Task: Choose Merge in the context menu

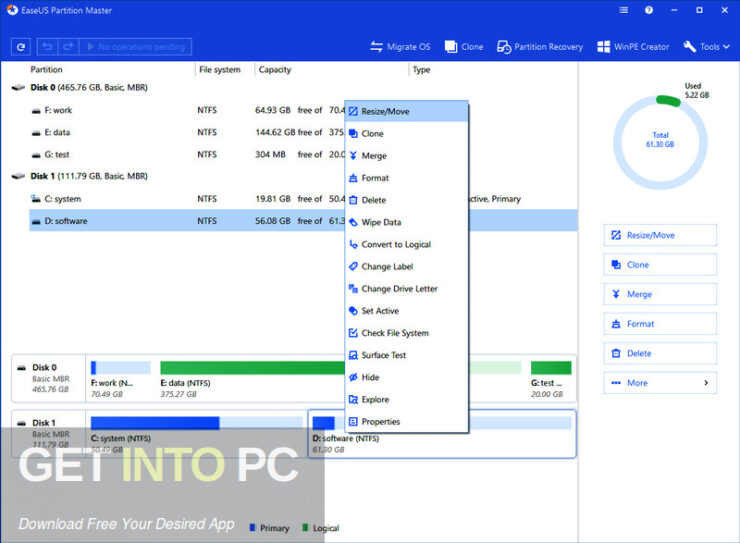Action: pyautogui.click(x=407, y=156)
